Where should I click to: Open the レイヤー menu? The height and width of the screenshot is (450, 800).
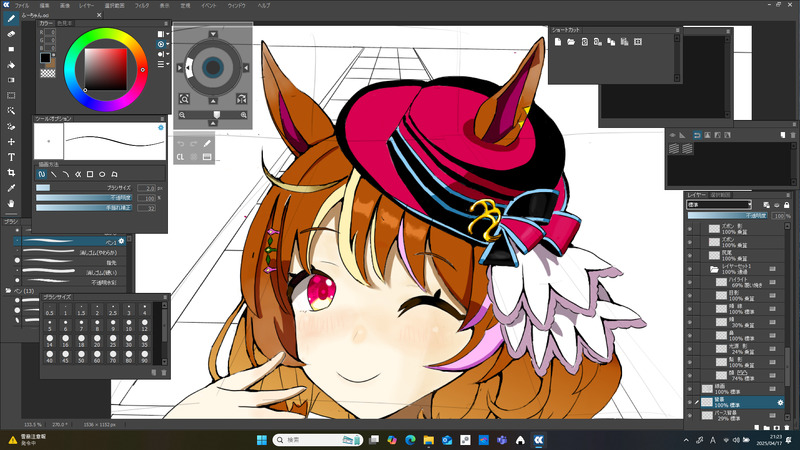pos(86,5)
